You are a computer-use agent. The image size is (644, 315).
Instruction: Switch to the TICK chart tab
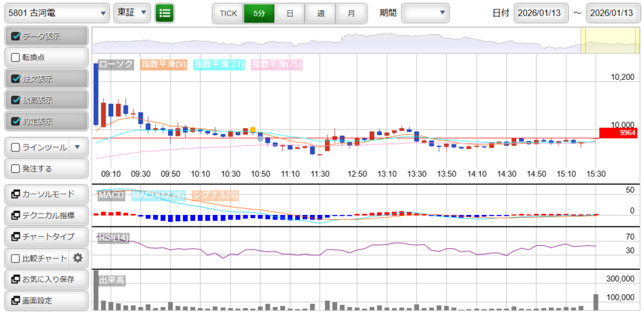pos(228,13)
